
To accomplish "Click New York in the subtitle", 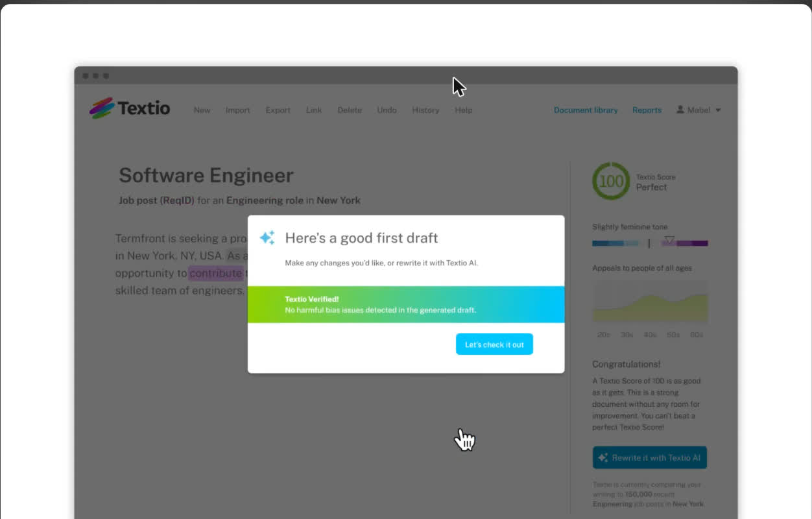I will [x=339, y=200].
